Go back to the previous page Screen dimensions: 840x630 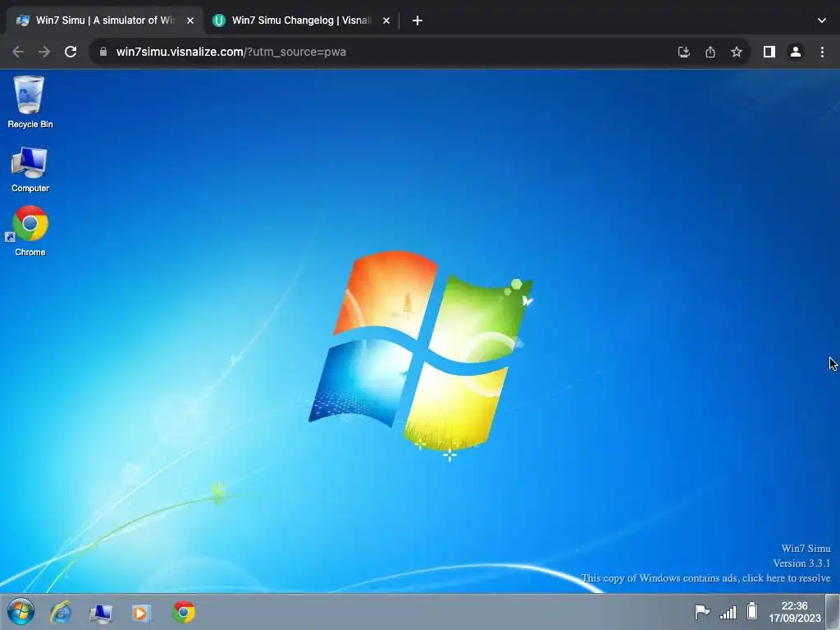18,52
